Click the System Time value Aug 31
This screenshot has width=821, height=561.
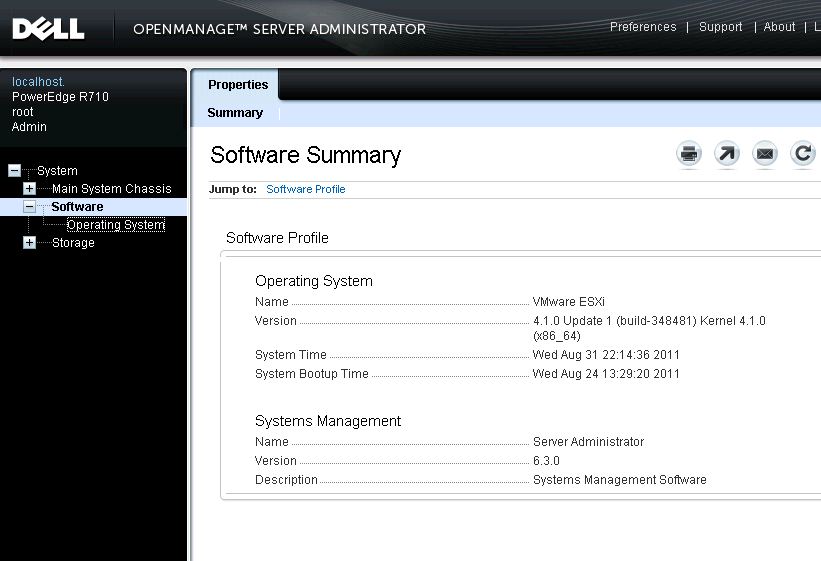pyautogui.click(x=606, y=355)
